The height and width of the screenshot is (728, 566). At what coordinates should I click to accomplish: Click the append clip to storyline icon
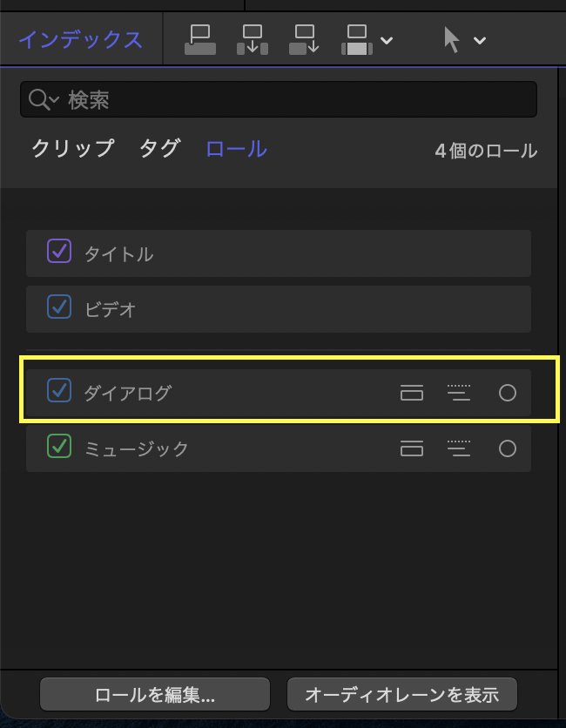tap(305, 40)
